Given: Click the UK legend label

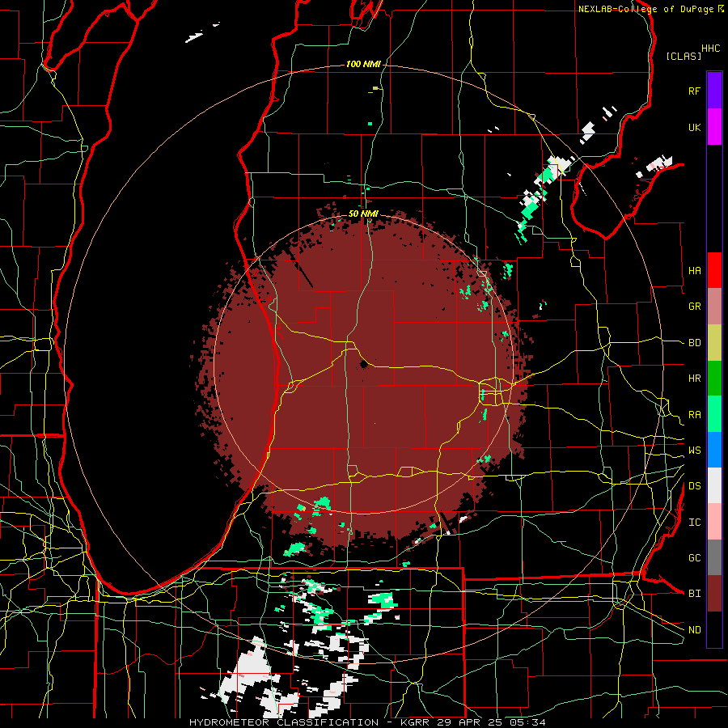Looking at the screenshot, I should [x=694, y=127].
